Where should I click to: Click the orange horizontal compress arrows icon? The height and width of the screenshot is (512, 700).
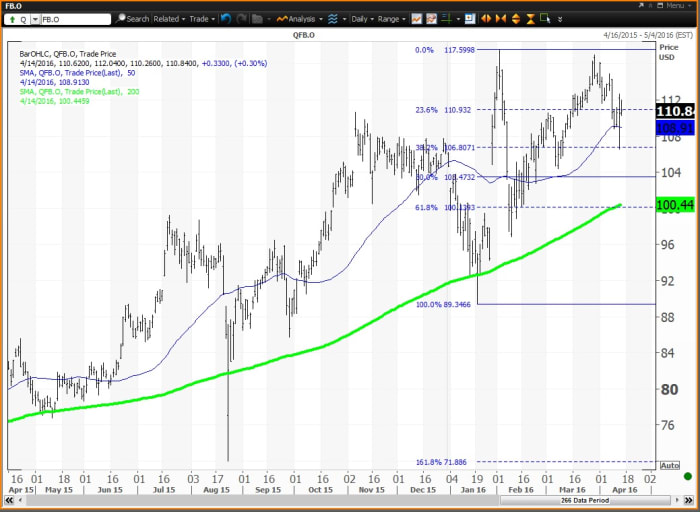pyautogui.click(x=501, y=19)
